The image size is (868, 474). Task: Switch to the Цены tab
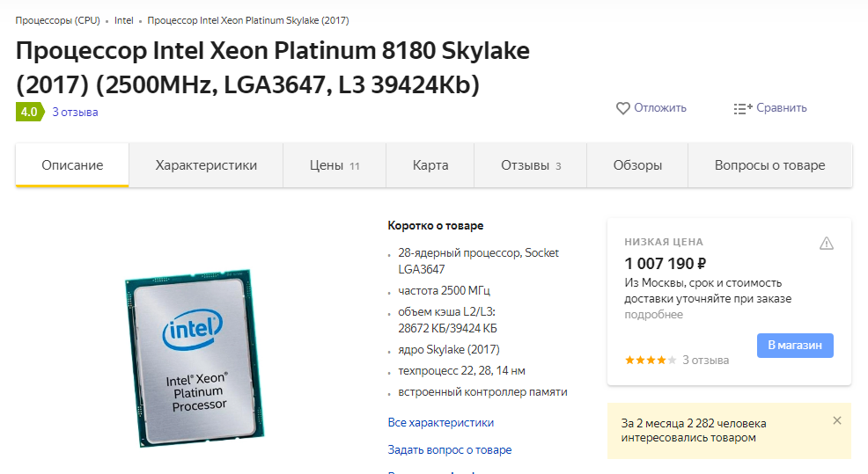(335, 165)
